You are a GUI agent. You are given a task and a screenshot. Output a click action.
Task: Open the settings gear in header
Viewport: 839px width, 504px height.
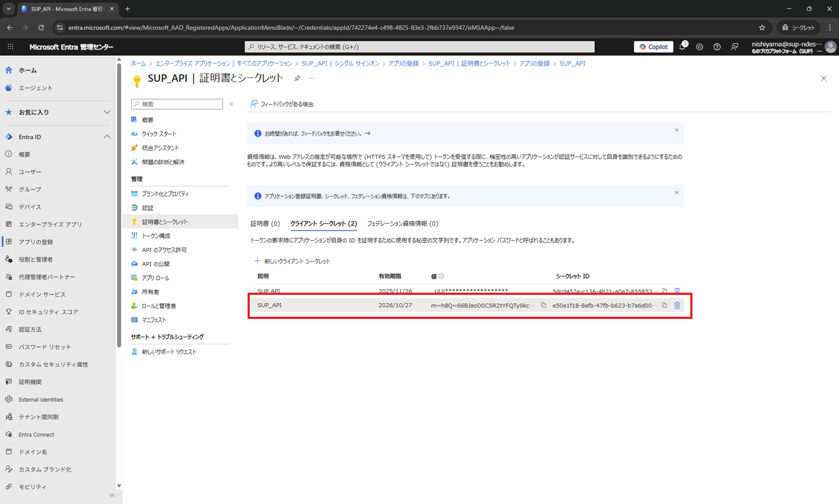coord(699,47)
